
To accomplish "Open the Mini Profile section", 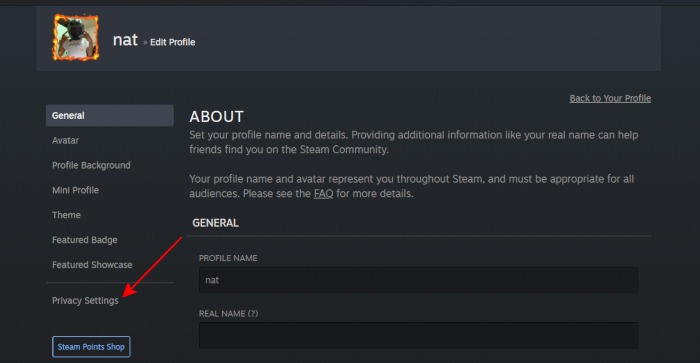I will pos(75,190).
